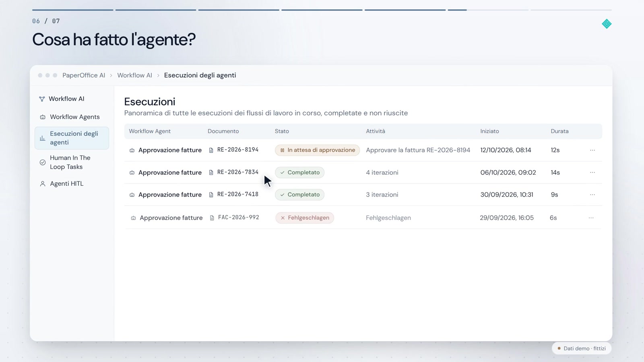Click agent icon in the RE-2026-8194 row
The height and width of the screenshot is (362, 644).
132,150
